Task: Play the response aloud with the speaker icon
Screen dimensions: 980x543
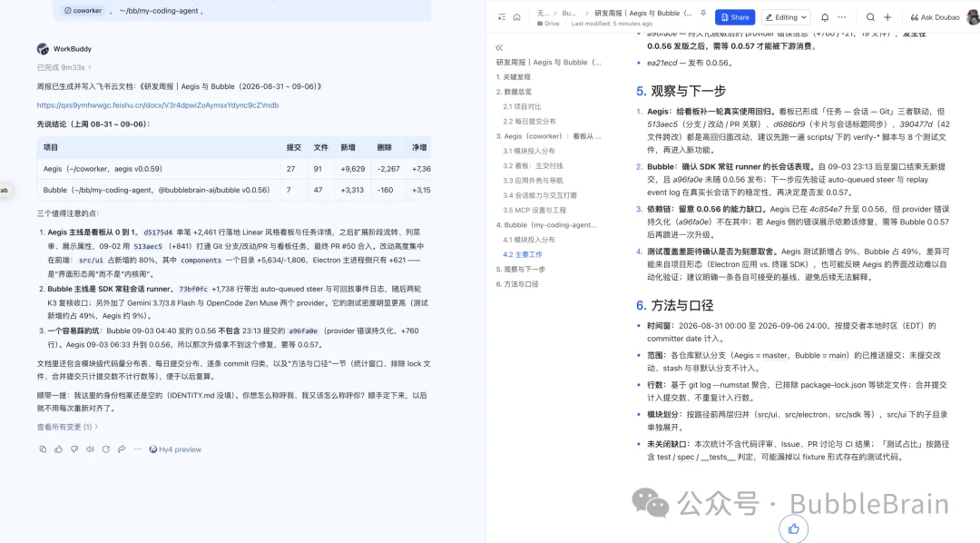Action: click(90, 449)
